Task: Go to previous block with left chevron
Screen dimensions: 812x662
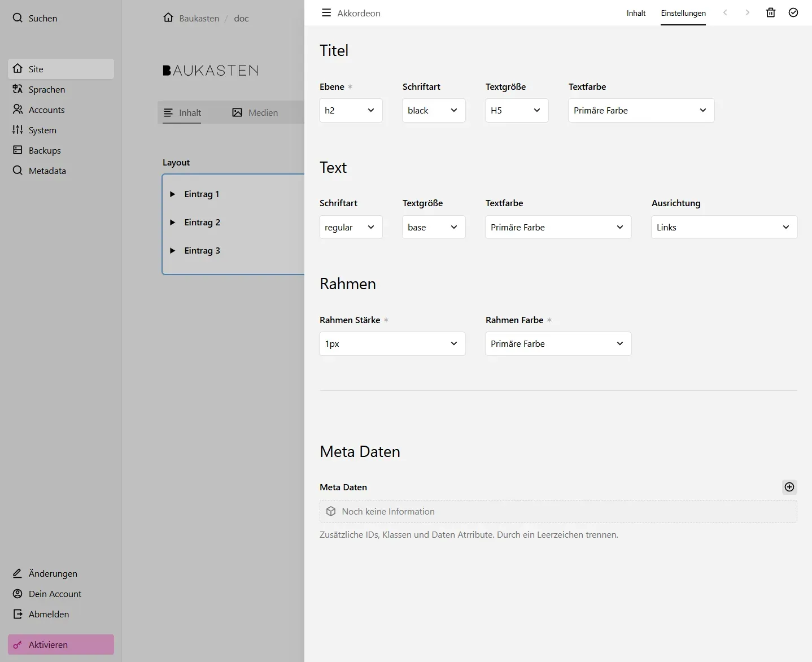Action: coord(725,12)
